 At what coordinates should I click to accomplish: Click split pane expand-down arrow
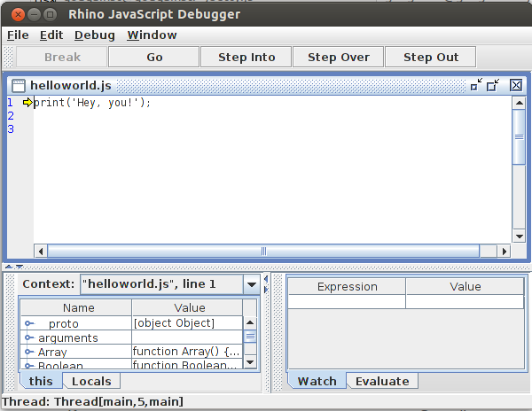(20, 267)
